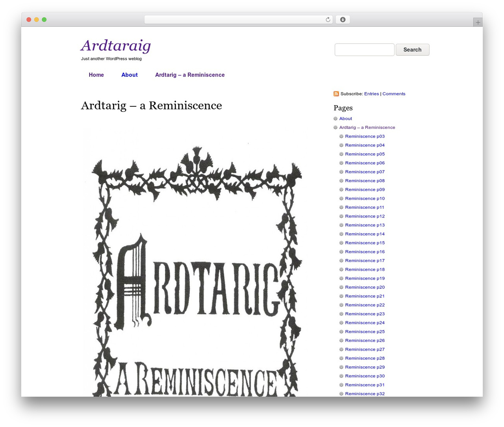Open Reminiscence p11 page
504x427 pixels.
point(365,207)
